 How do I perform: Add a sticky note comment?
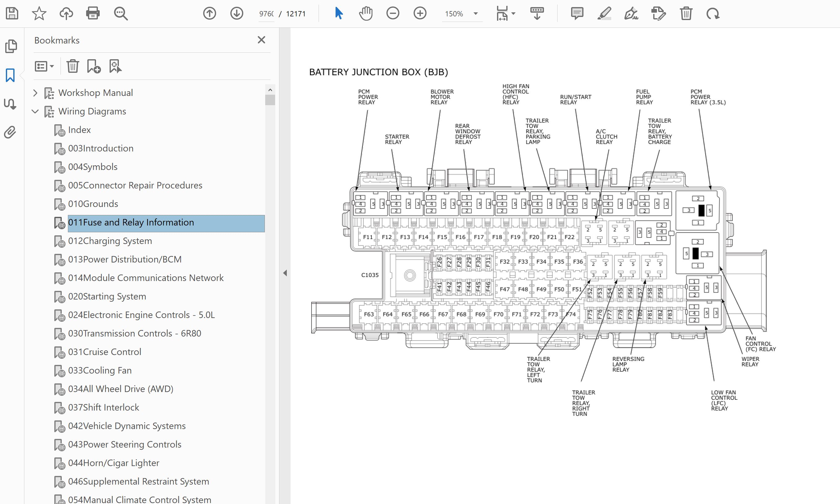point(577,14)
